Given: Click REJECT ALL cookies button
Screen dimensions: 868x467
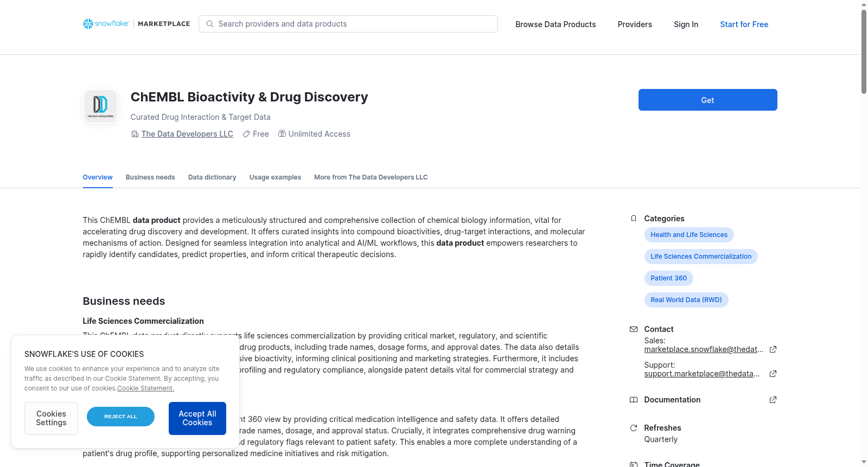Looking at the screenshot, I should point(120,417).
